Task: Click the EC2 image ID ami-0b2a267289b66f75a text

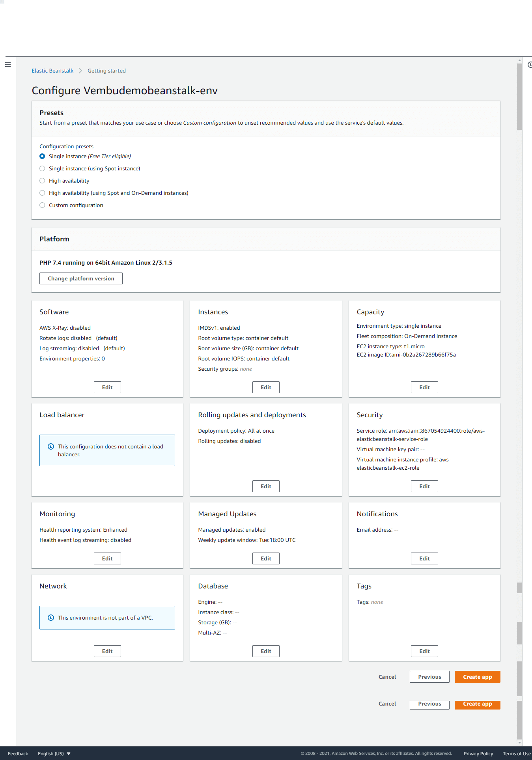Action: (x=406, y=355)
